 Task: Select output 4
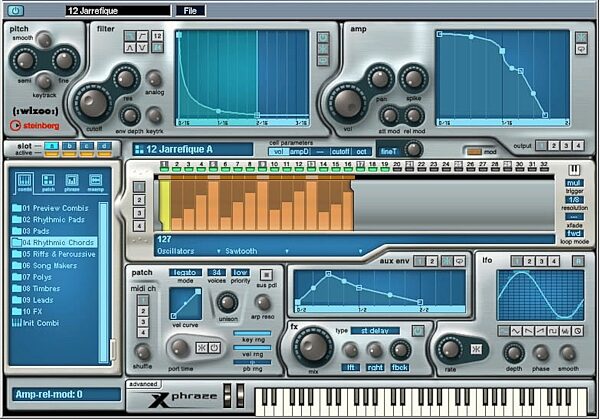pos(578,146)
